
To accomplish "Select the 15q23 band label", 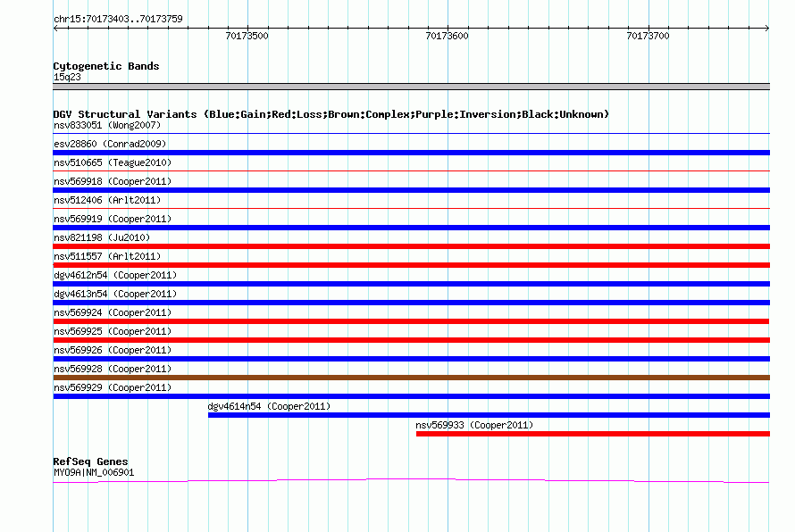I will [x=67, y=77].
